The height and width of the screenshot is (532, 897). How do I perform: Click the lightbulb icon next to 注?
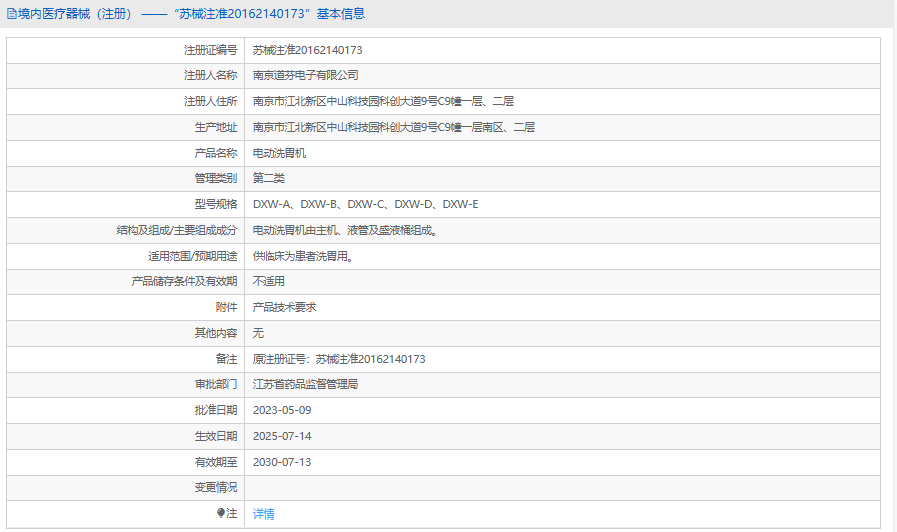tap(221, 513)
